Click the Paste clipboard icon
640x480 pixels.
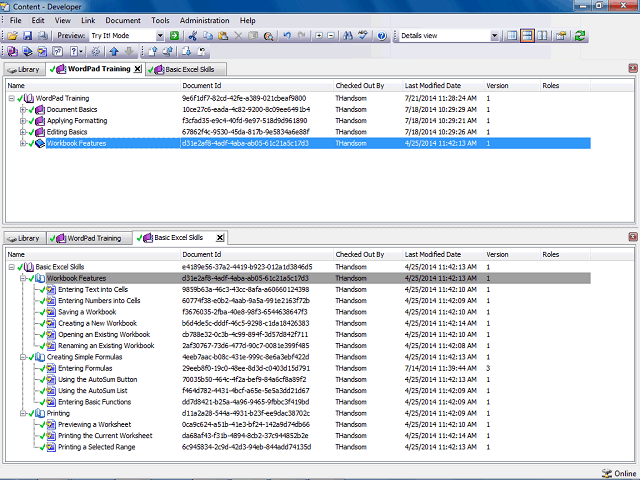pyautogui.click(x=223, y=36)
